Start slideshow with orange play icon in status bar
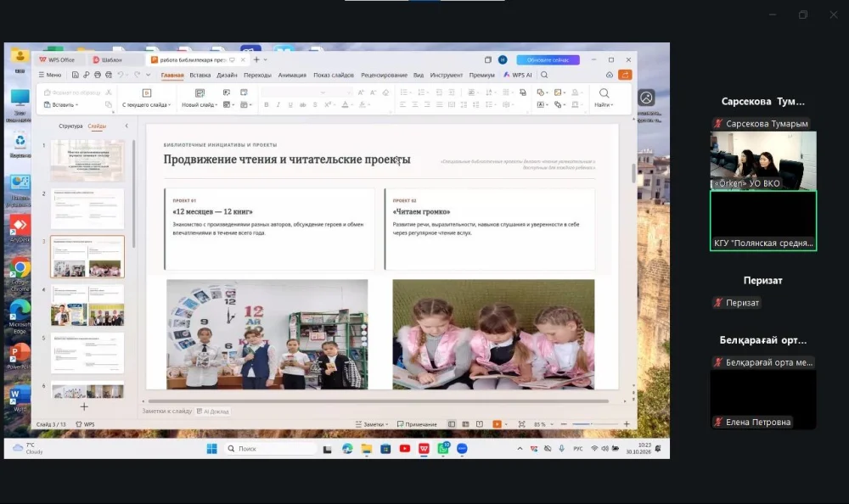 click(x=497, y=424)
